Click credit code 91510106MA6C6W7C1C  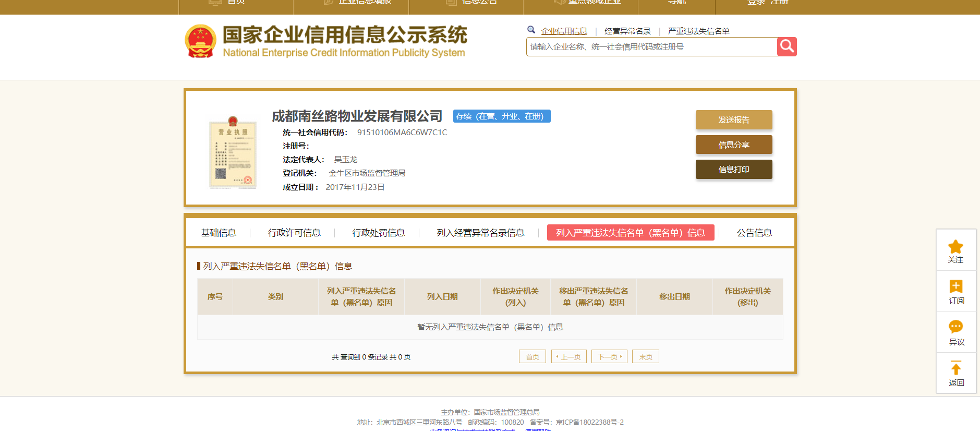tap(402, 133)
